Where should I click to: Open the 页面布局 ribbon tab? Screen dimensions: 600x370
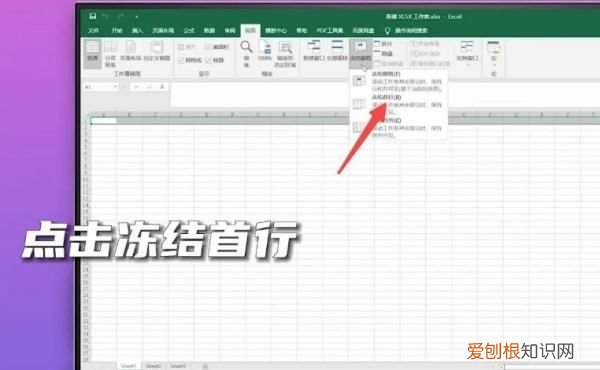[x=163, y=30]
